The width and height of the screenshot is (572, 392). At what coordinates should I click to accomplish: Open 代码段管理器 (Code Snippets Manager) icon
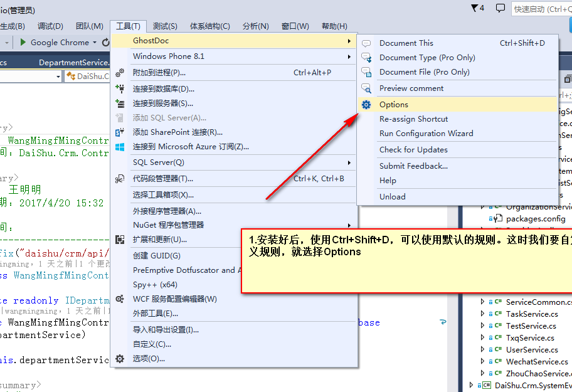(x=120, y=178)
